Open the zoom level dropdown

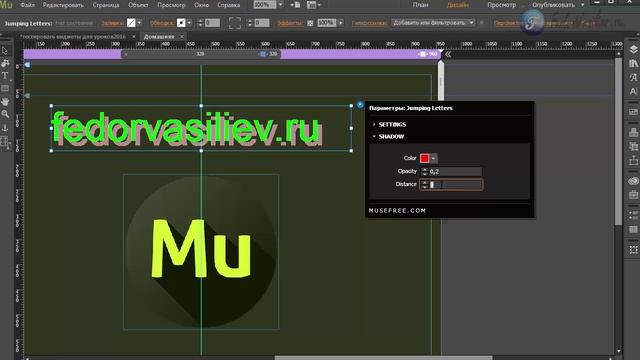(280, 5)
